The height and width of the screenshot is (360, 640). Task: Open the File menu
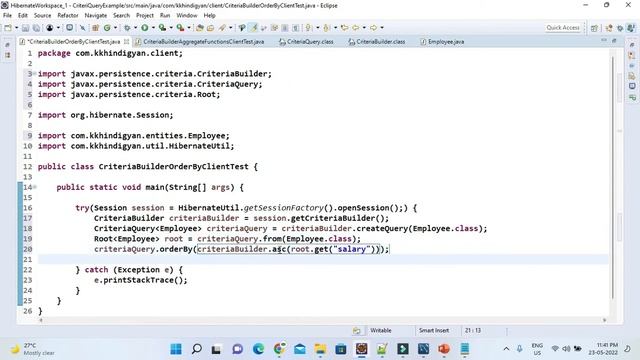(7, 16)
